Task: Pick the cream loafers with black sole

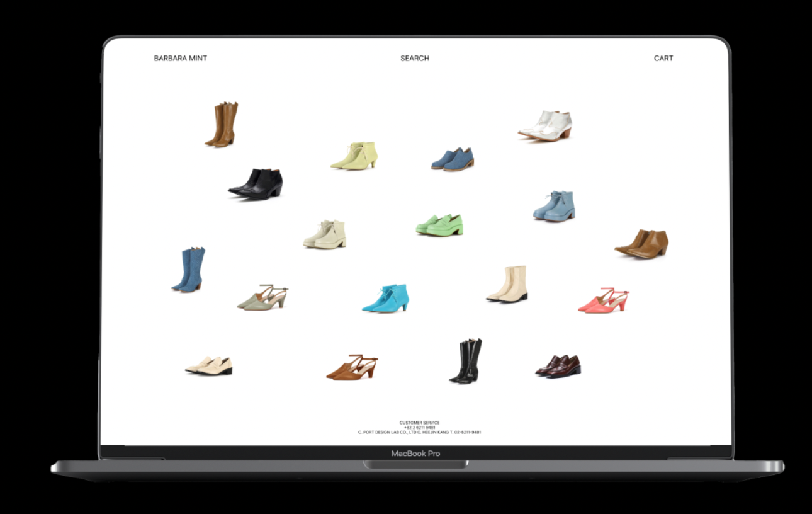Action: coord(208,366)
